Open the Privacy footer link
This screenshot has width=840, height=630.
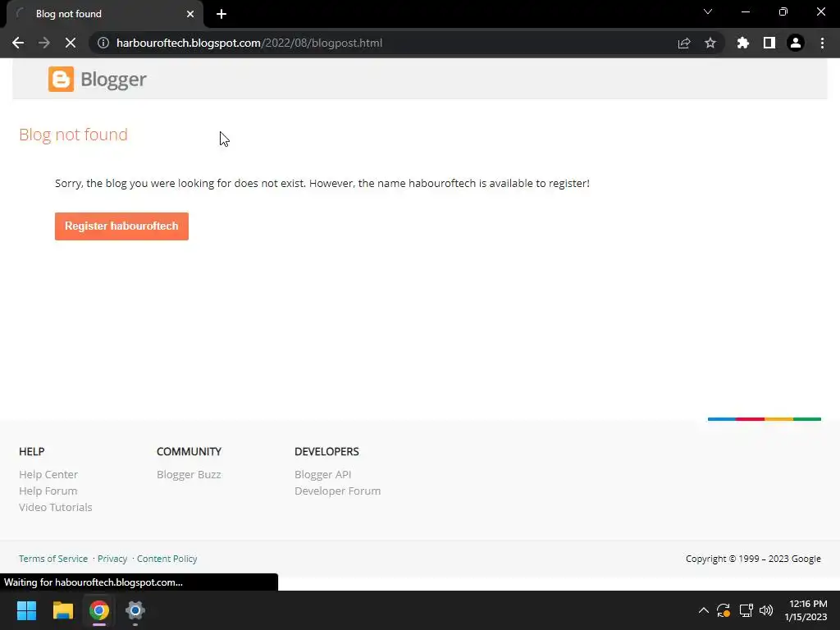coord(112,559)
